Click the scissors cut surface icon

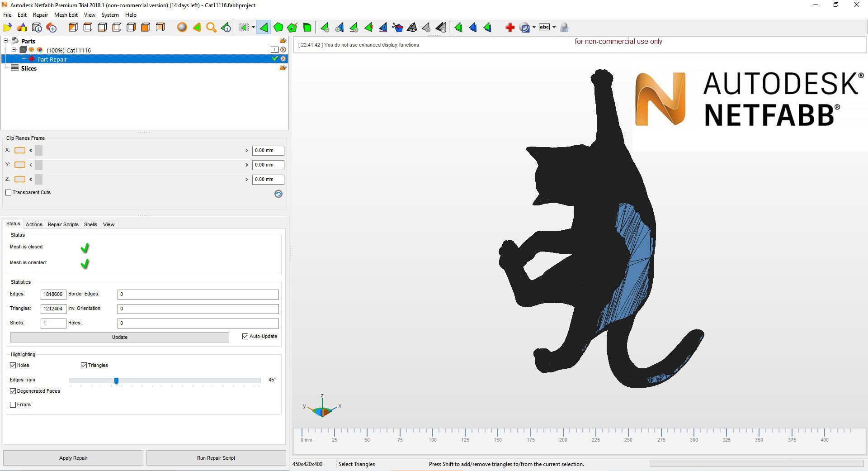pyautogui.click(x=397, y=28)
